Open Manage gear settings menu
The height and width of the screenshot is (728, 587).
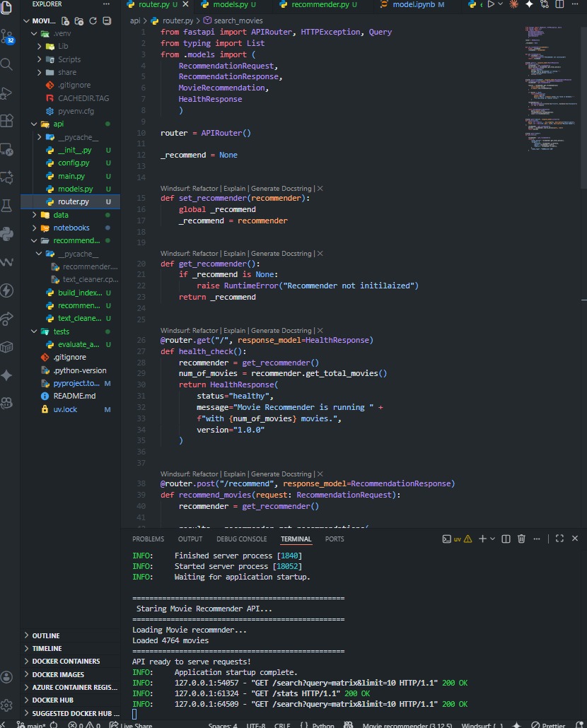[x=6, y=705]
